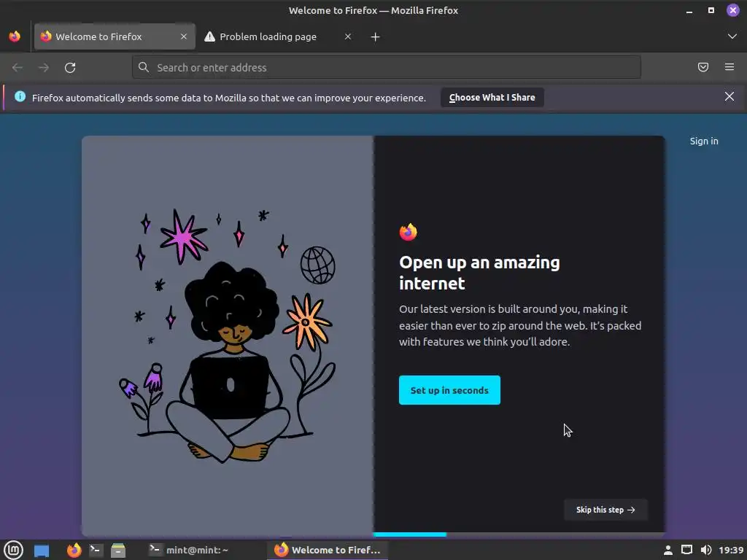Click the show desktop taskbar icon
The width and height of the screenshot is (747, 560).
42,551
